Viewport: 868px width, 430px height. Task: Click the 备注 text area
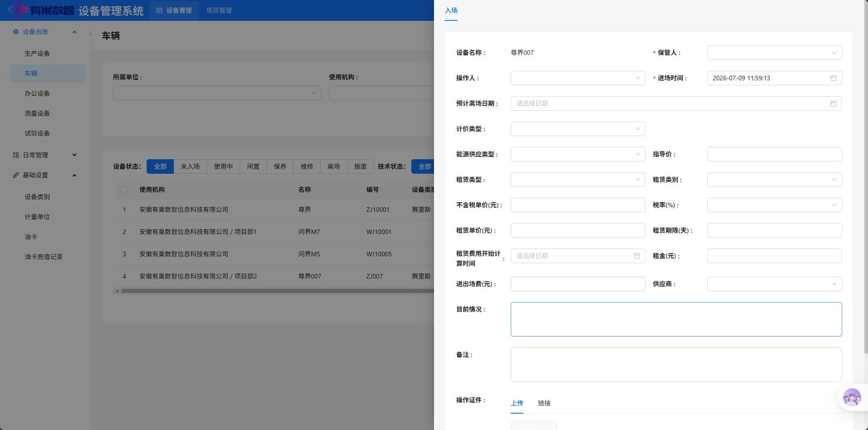(x=676, y=365)
